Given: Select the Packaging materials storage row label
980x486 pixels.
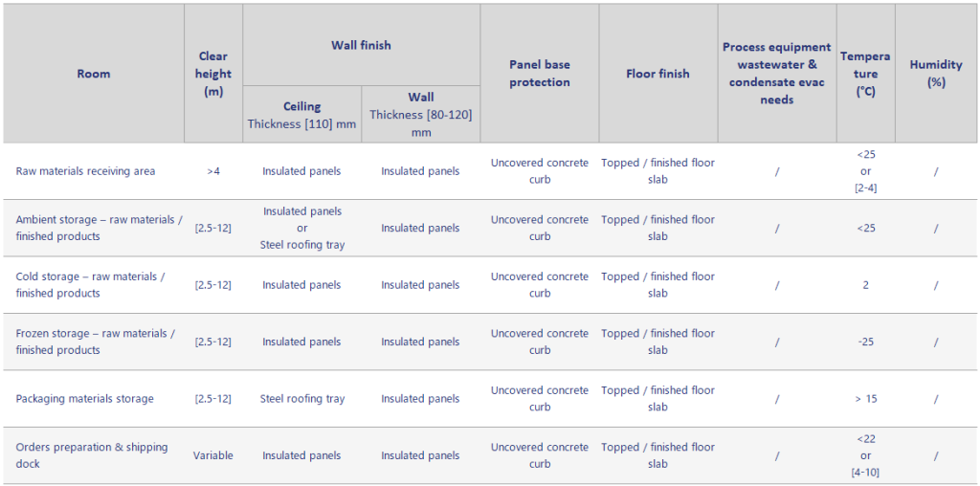Looking at the screenshot, I should click(84, 399).
